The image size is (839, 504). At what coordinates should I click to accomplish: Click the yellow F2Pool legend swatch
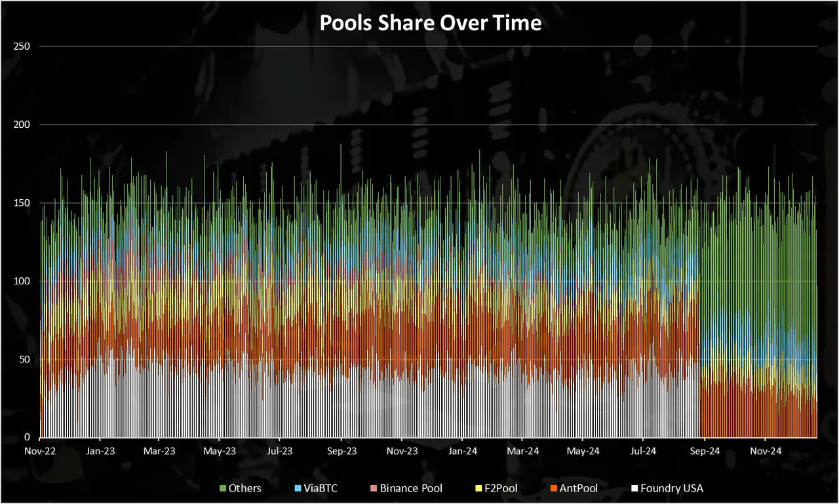[x=479, y=488]
